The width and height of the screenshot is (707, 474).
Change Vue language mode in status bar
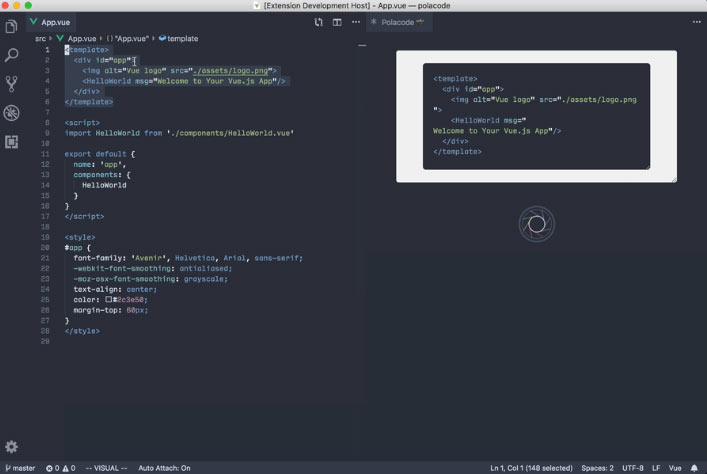coord(675,468)
